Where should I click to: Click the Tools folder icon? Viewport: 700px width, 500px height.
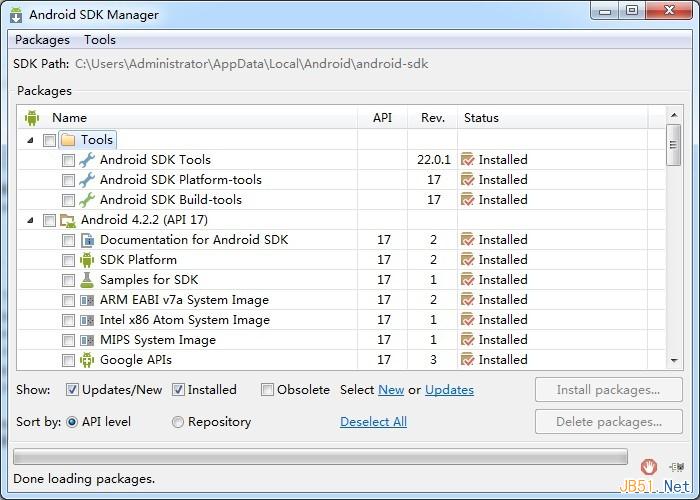click(68, 140)
